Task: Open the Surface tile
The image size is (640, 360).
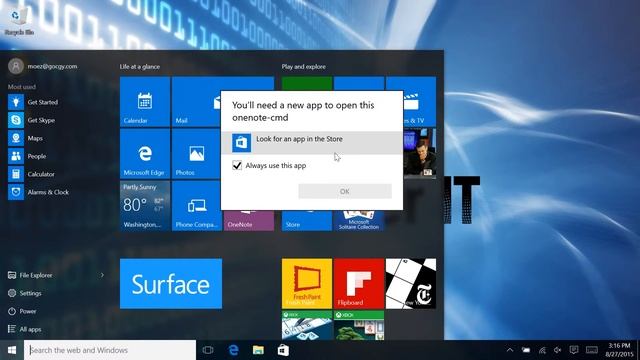Action: click(x=171, y=283)
